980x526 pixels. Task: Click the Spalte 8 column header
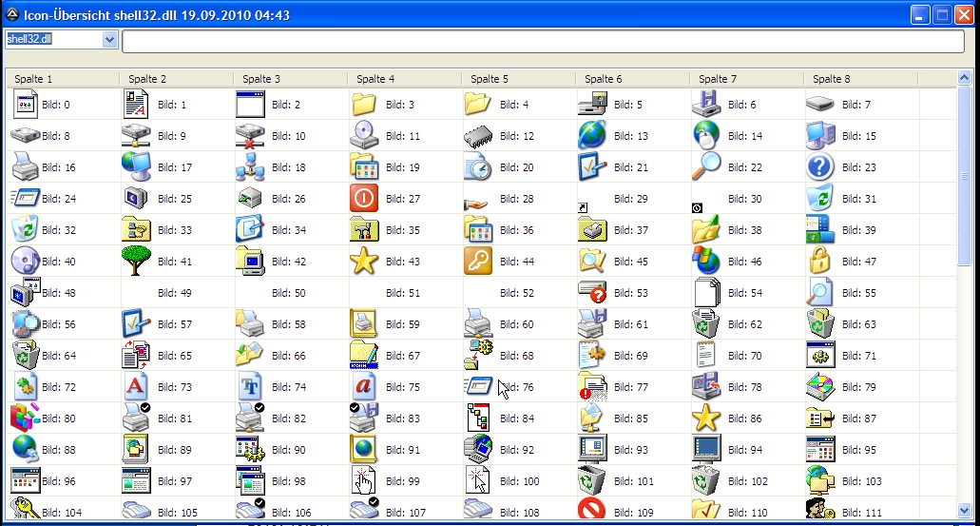[860, 79]
